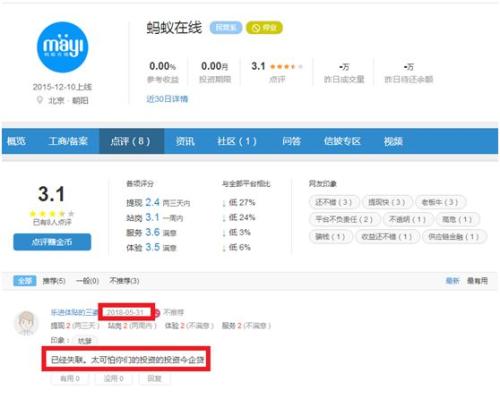Image resolution: width=500 pixels, height=407 pixels.
Task: Select the 老板牛 (3) impression tag
Action: [x=440, y=202]
